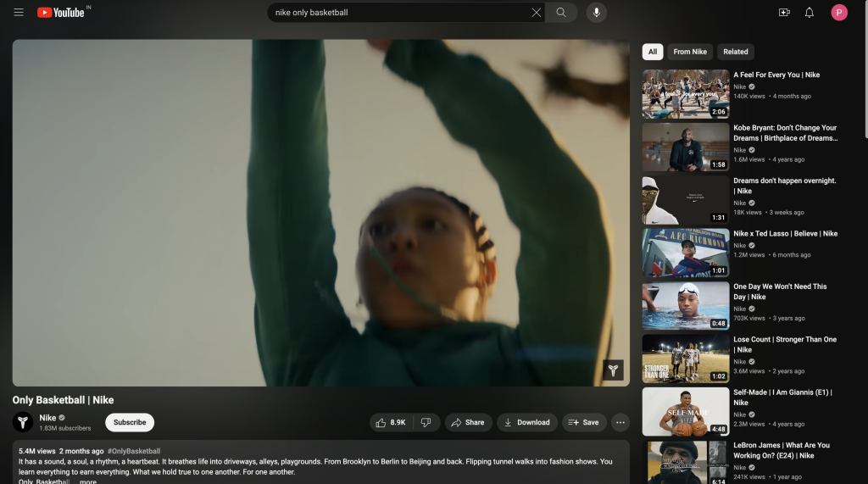The height and width of the screenshot is (484, 868).
Task: Start voice search with the microphone
Action: point(596,13)
